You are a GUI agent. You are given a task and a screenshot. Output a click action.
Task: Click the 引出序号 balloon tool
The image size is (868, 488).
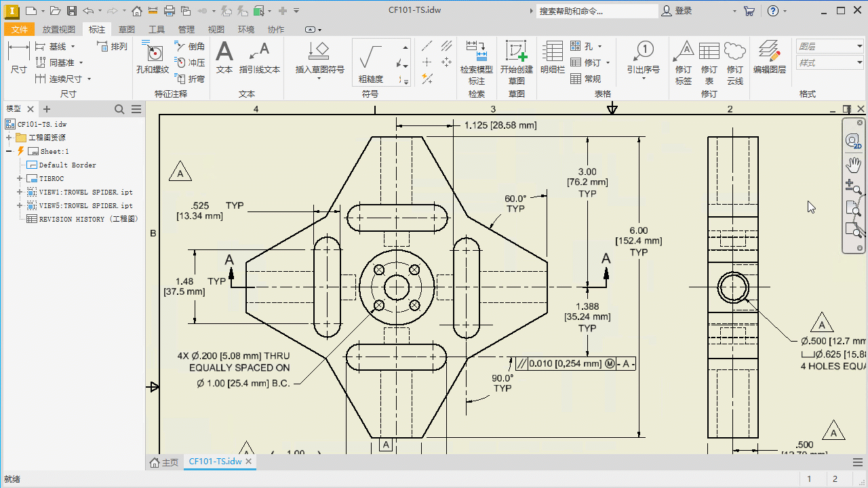pyautogui.click(x=643, y=58)
